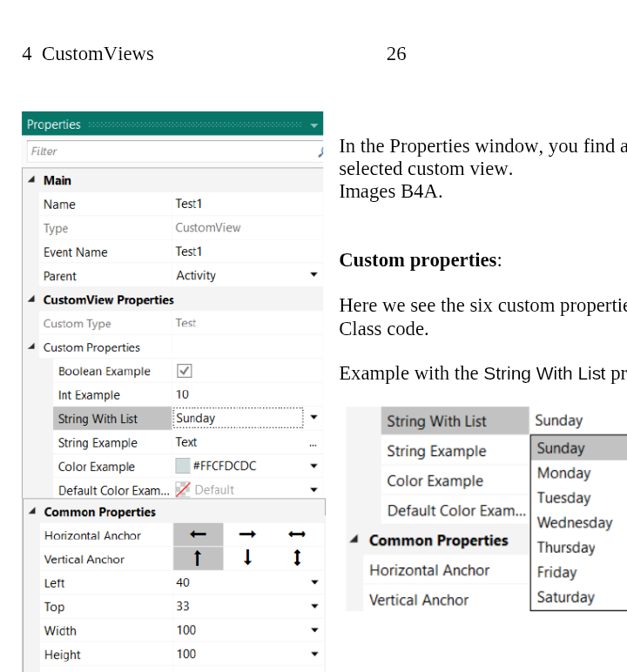Choose Wednesday from the day list
The height and width of the screenshot is (672, 627).
tap(575, 522)
